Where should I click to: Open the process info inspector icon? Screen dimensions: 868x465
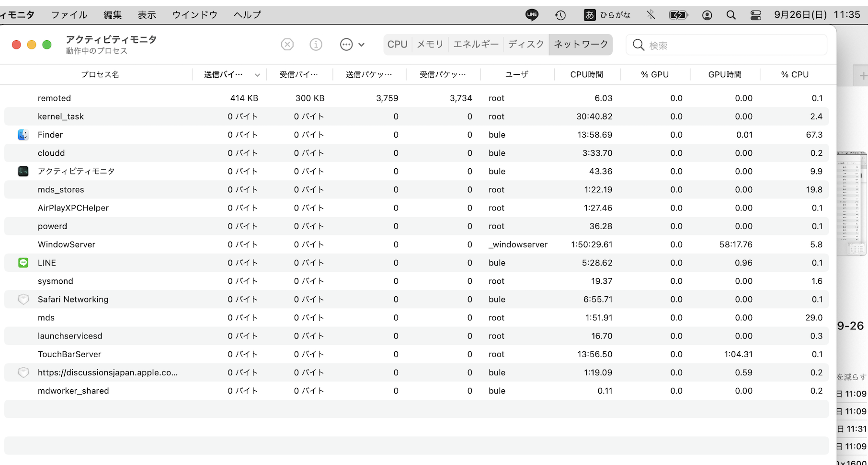pos(316,45)
